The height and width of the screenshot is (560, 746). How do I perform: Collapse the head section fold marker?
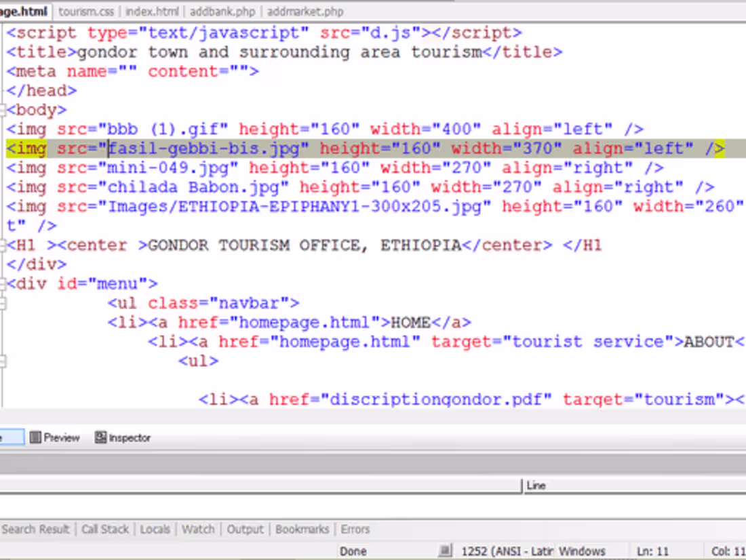[x=3, y=90]
